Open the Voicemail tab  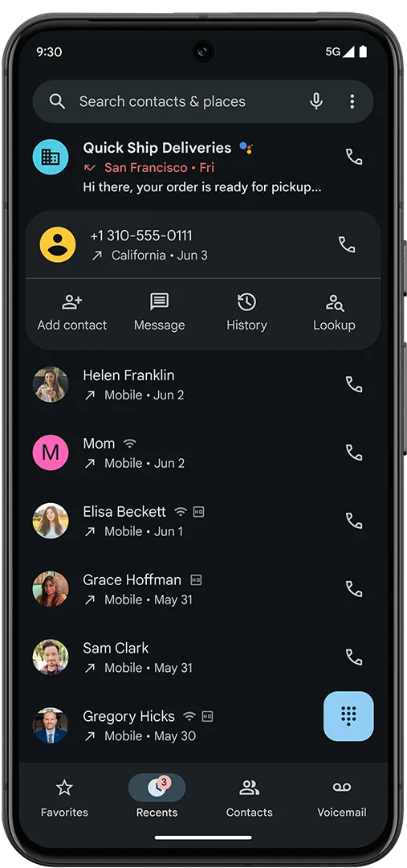(342, 798)
